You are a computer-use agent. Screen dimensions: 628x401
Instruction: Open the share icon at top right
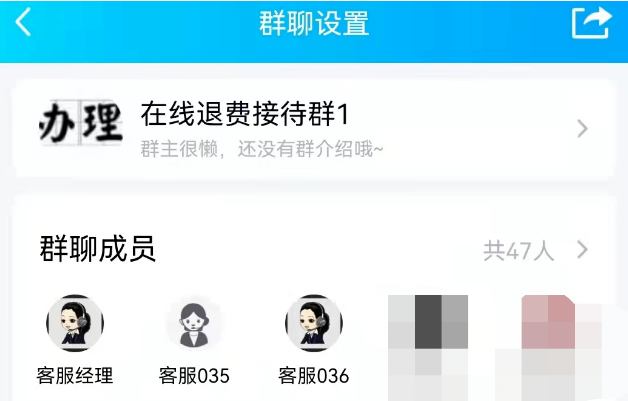[x=591, y=22]
